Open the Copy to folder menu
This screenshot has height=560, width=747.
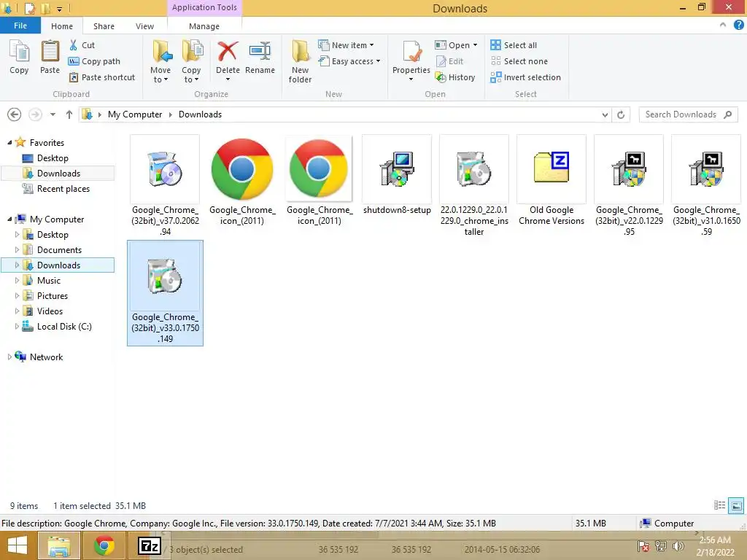[191, 62]
